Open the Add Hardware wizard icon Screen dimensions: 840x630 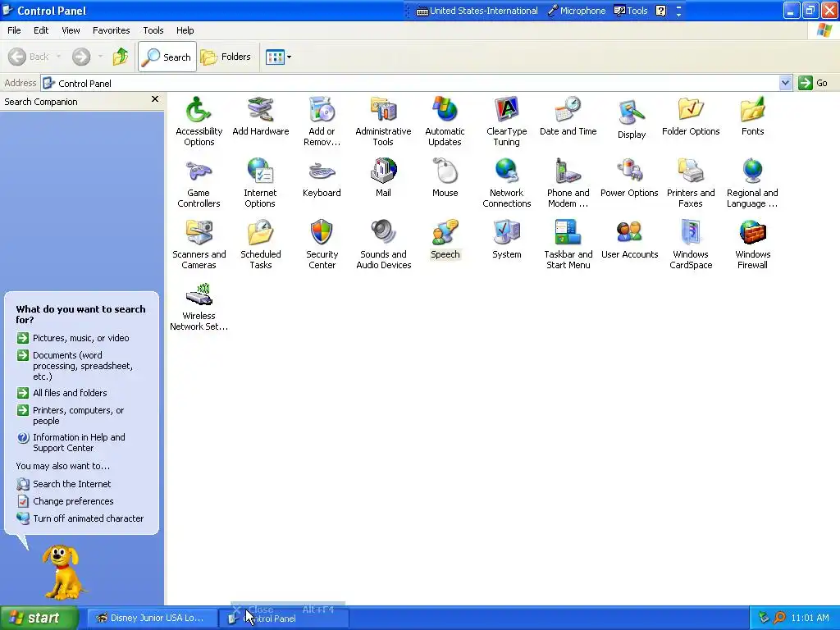(x=260, y=116)
